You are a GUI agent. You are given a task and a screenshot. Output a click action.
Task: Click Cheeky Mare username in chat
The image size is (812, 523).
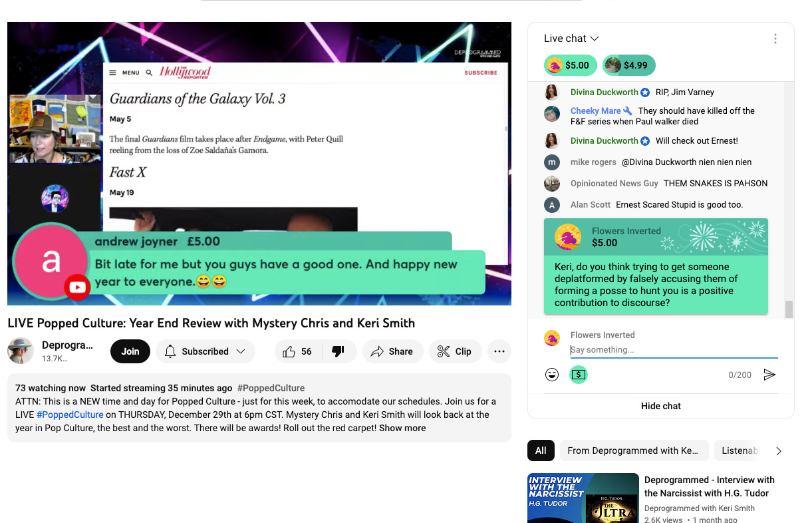coord(596,111)
